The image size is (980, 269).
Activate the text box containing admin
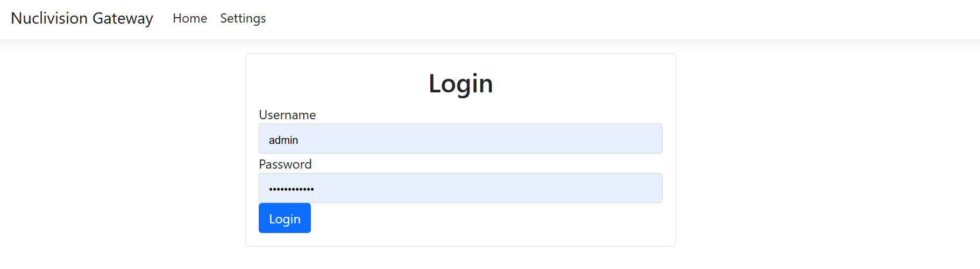[x=460, y=139]
